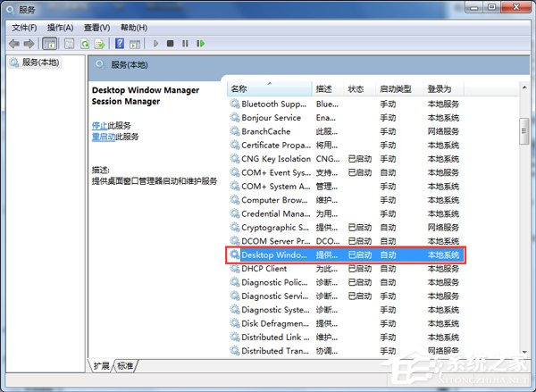Select the Credential Manager service name

[x=275, y=213]
